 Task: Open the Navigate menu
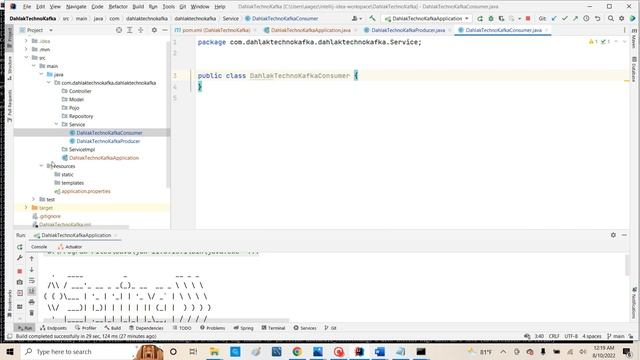point(76,7)
